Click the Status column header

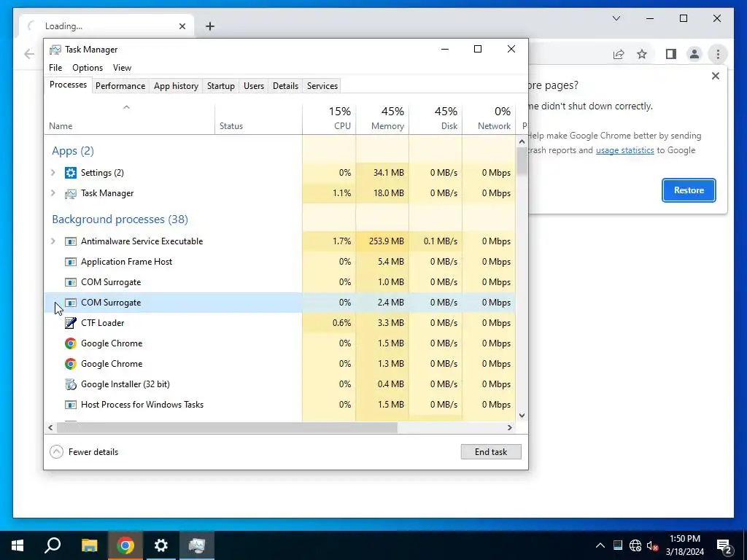(x=259, y=119)
